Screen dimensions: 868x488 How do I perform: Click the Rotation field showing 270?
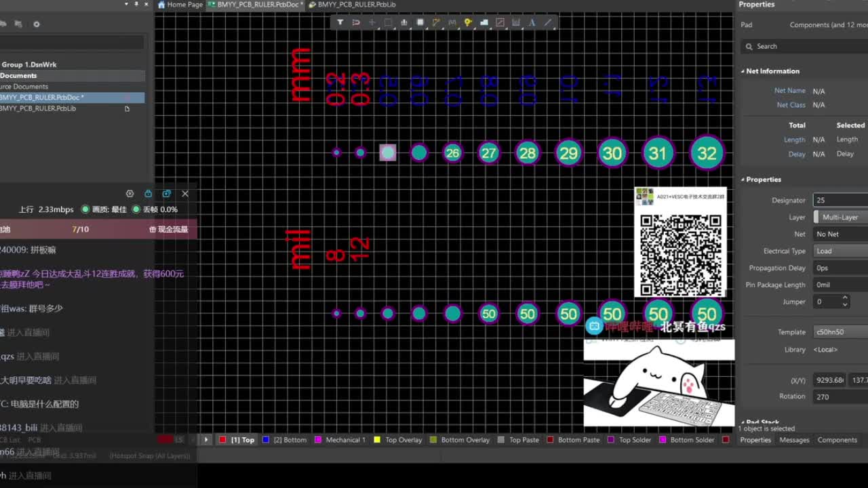pos(840,396)
